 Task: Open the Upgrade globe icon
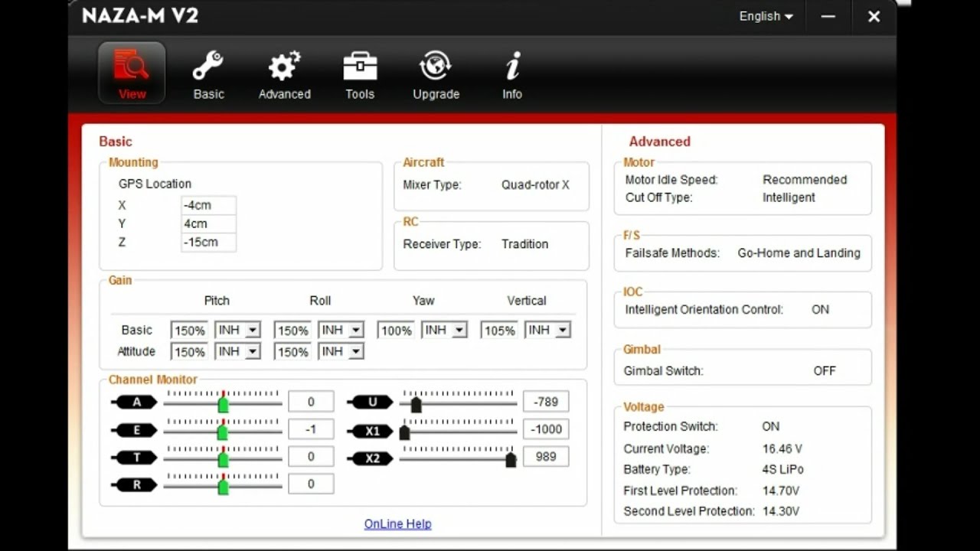coord(436,67)
